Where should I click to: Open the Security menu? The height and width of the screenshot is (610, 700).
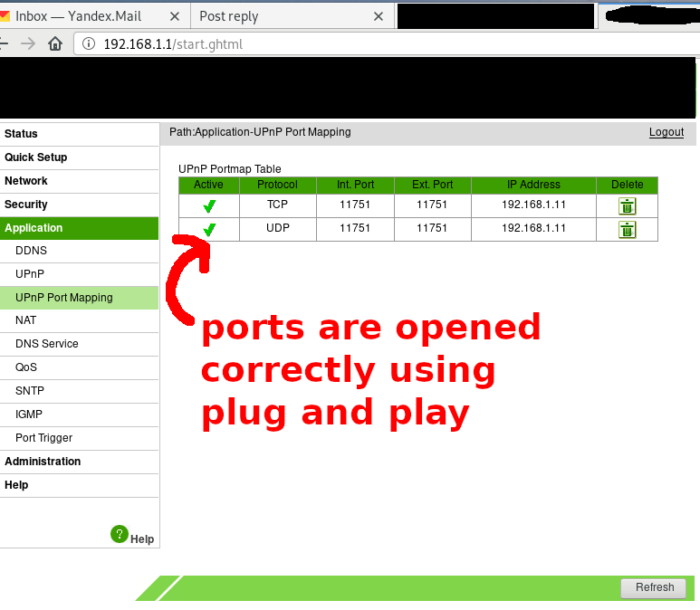click(80, 205)
